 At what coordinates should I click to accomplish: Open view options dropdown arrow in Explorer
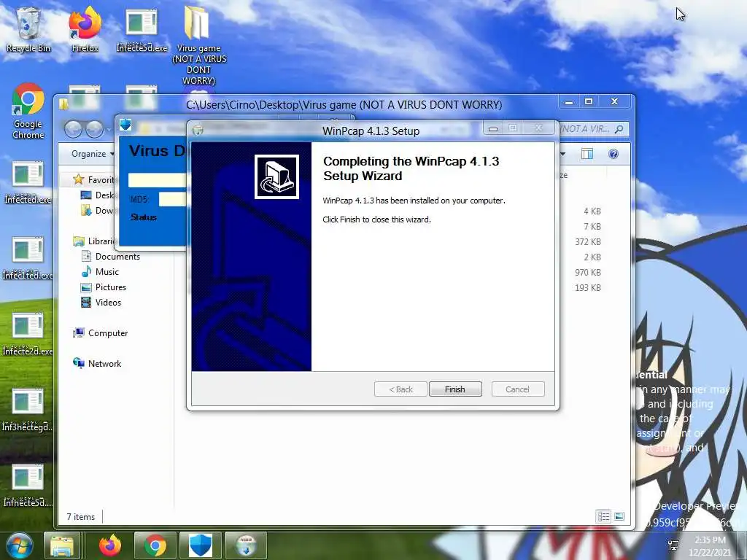click(x=562, y=154)
